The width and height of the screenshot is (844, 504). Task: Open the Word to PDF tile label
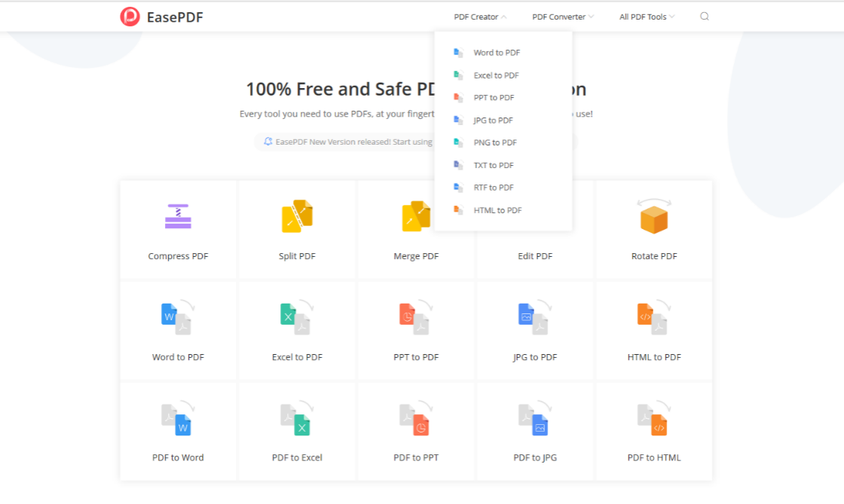(x=178, y=357)
